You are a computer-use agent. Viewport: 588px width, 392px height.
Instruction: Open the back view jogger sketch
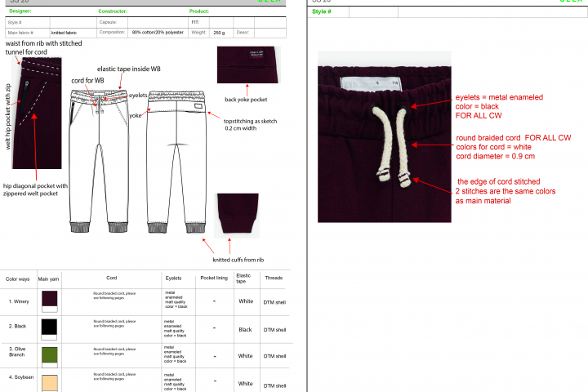[176, 162]
